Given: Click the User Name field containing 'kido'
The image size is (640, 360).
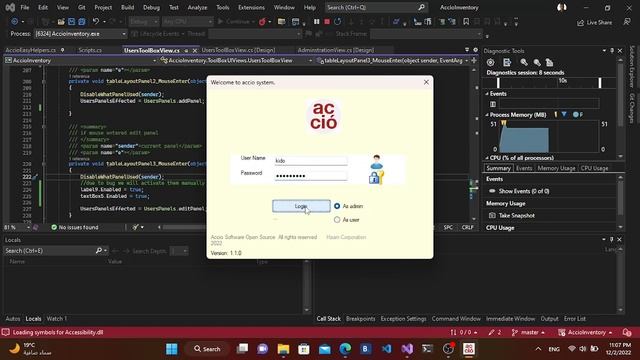Looking at the screenshot, I should (x=311, y=161).
